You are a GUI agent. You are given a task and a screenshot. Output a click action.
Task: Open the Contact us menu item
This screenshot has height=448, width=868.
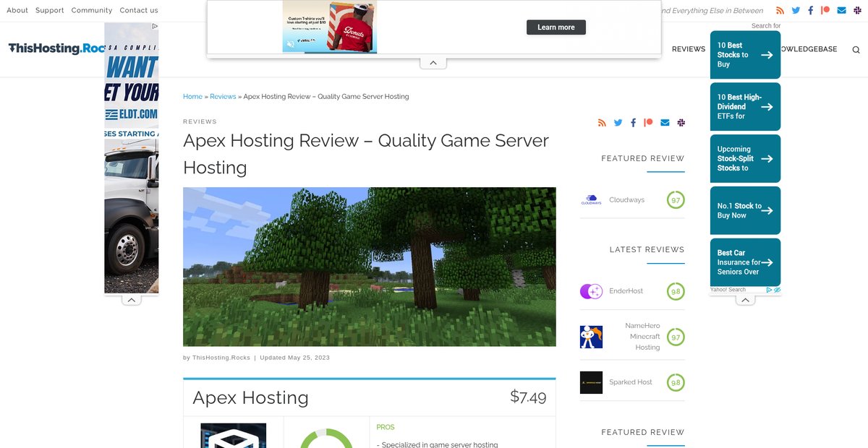(x=139, y=11)
